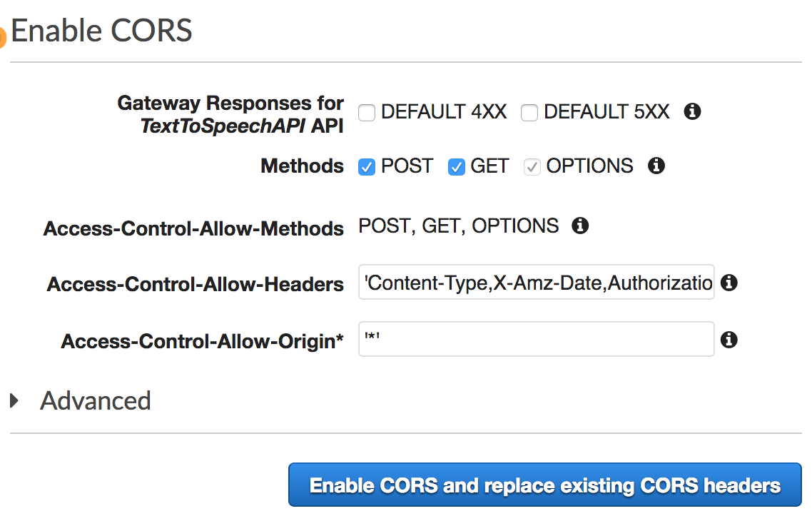Click info icon for Access-Control-Allow-Headers field
The height and width of the screenshot is (521, 812).
coord(729,283)
